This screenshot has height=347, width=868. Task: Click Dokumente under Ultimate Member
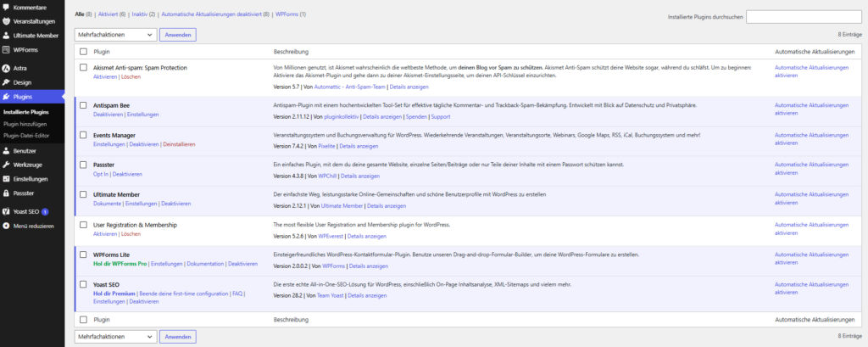click(x=108, y=204)
